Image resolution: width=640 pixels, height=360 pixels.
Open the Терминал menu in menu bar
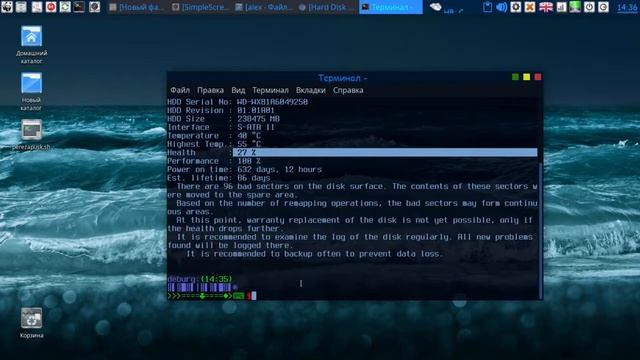pyautogui.click(x=270, y=90)
